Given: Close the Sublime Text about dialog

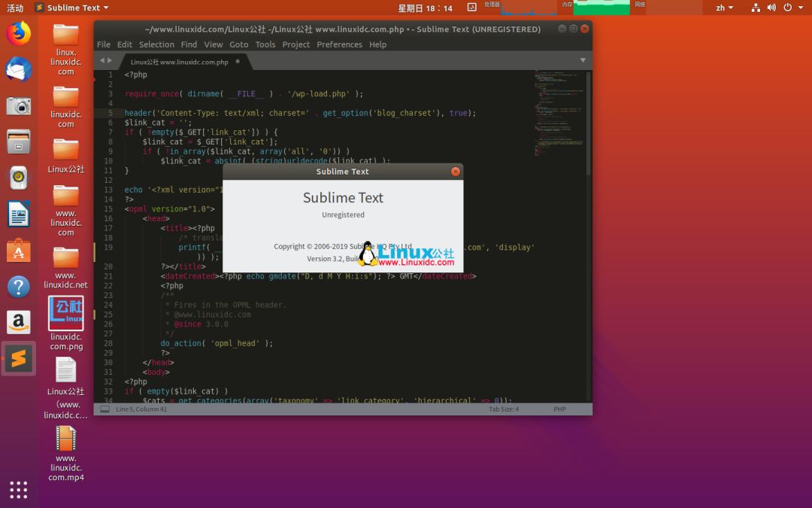Looking at the screenshot, I should (455, 172).
